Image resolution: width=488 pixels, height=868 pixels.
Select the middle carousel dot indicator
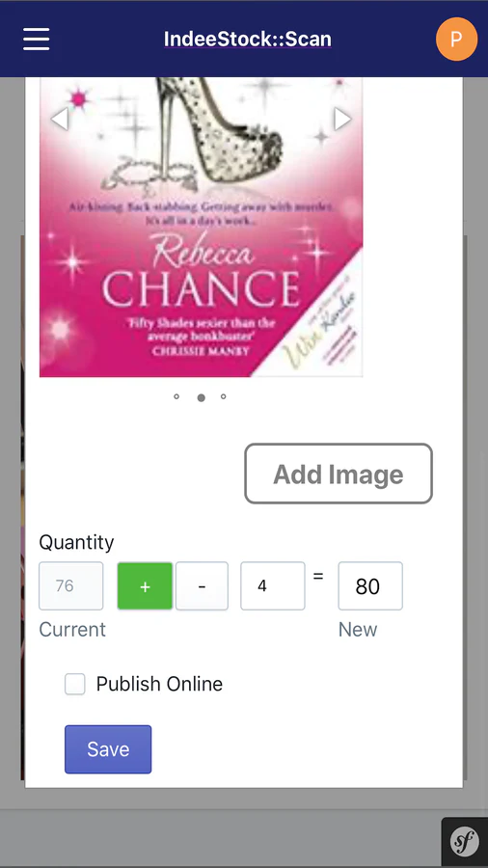[x=202, y=397]
